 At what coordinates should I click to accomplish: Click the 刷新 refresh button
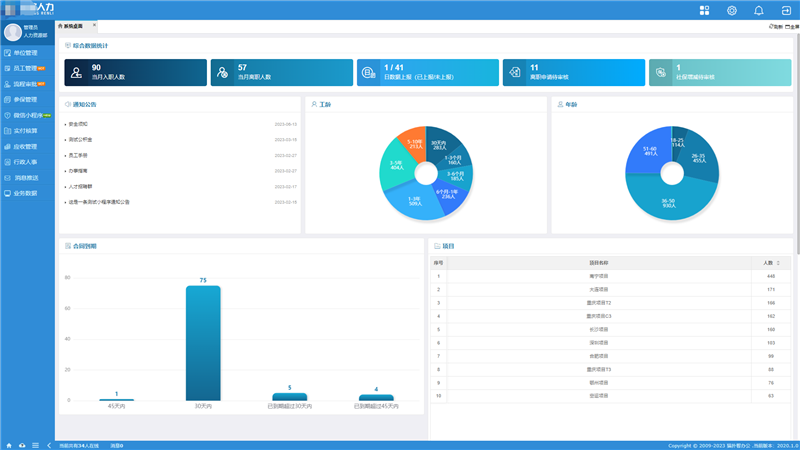(775, 27)
